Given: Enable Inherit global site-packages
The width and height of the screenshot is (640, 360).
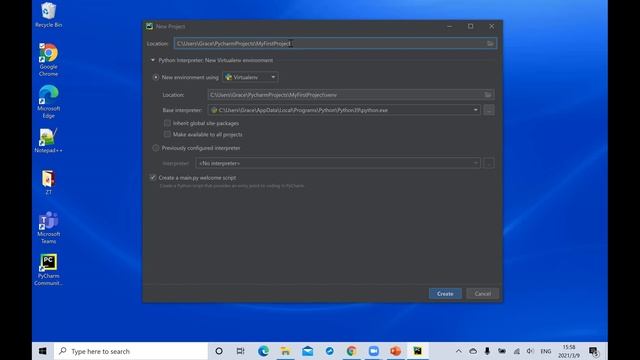Looking at the screenshot, I should (167, 123).
